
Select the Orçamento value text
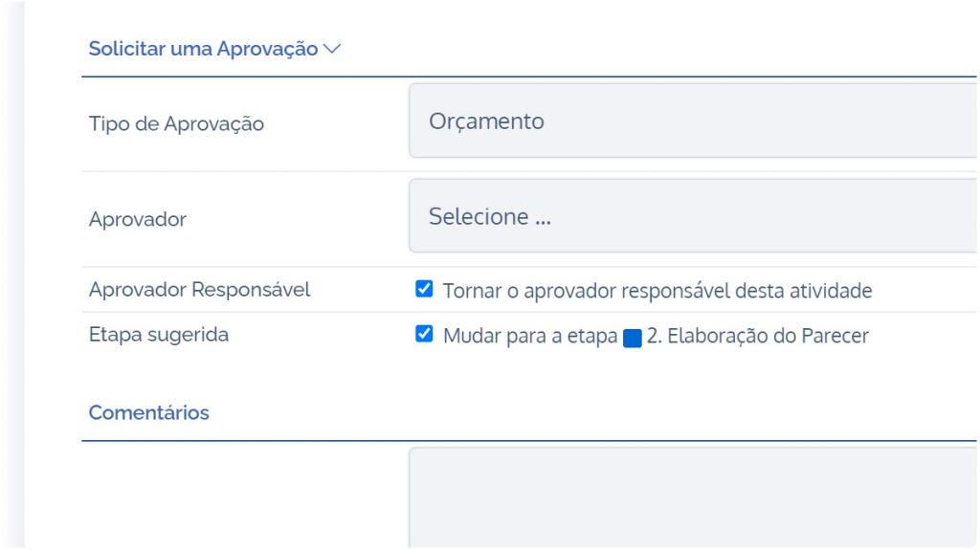tap(486, 121)
